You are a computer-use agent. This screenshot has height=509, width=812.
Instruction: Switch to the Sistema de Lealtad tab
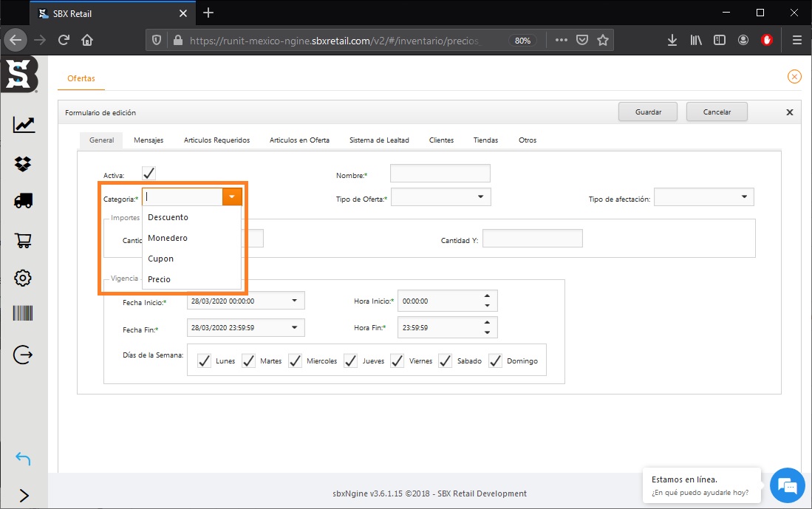[x=379, y=140]
